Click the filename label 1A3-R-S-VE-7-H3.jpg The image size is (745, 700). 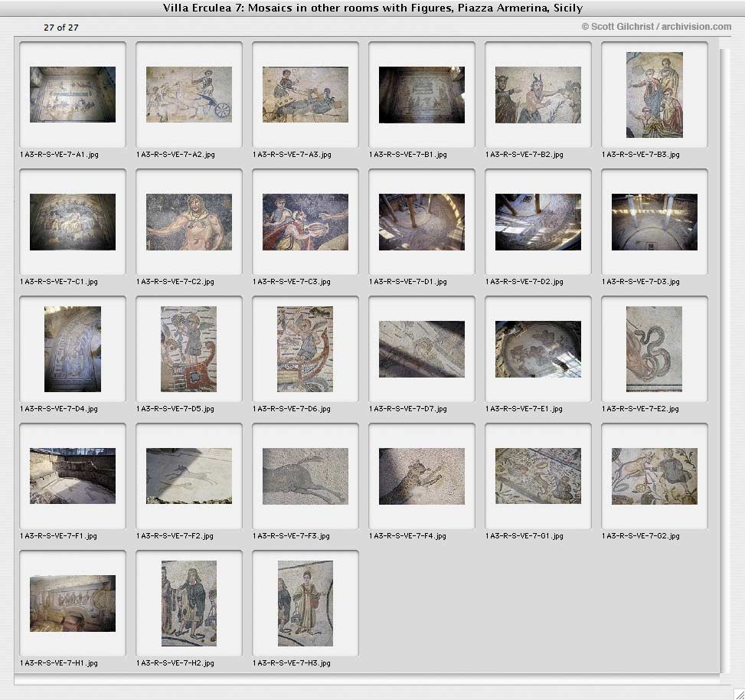(292, 663)
